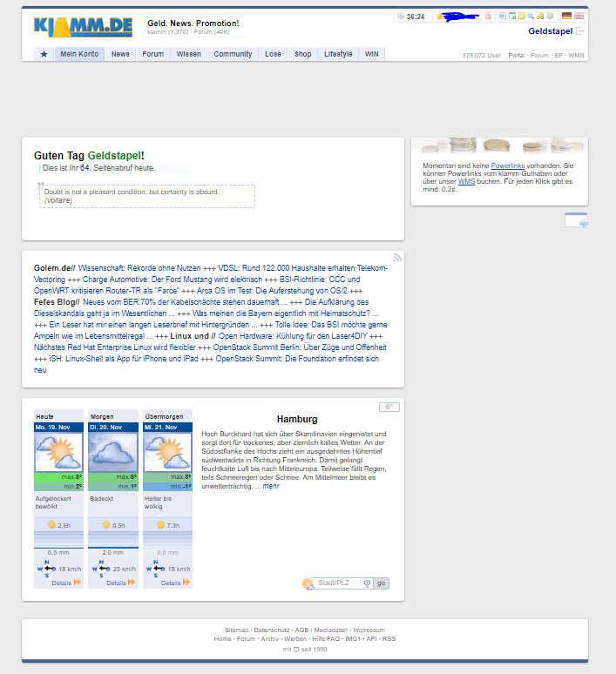Viewport: 616px width, 674px height.
Task: Open the Powerlinks link
Action: (x=507, y=165)
